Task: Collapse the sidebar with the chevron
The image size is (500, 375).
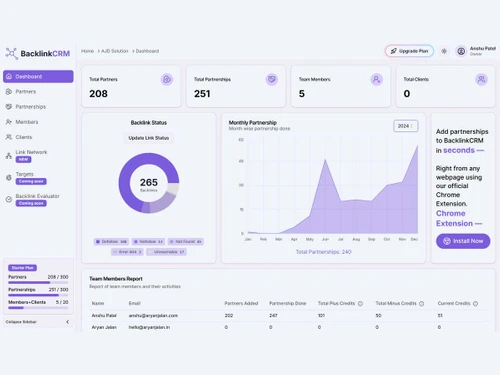Action: (x=68, y=322)
